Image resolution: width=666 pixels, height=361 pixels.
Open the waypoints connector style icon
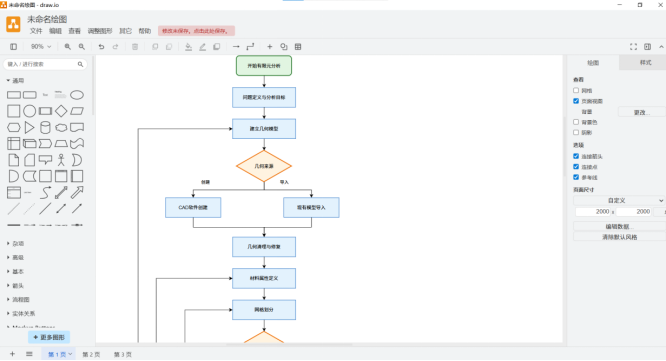250,47
